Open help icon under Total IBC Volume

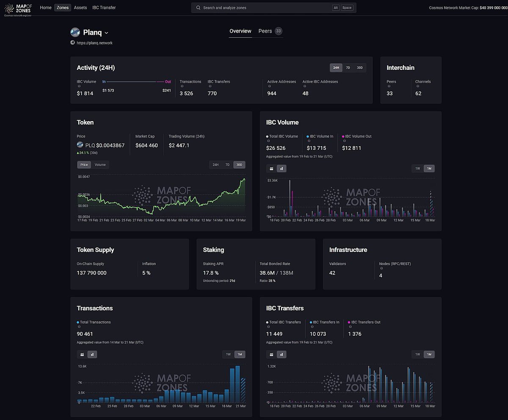coord(268,141)
